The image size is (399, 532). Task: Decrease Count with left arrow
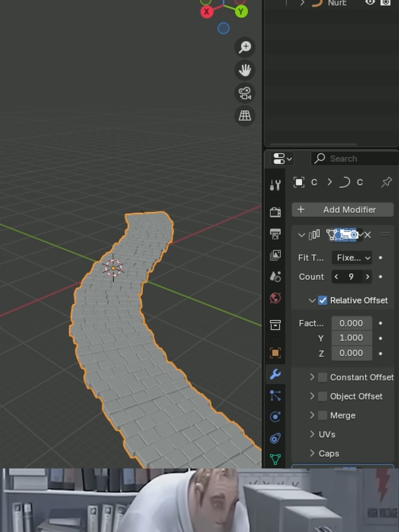[x=336, y=277]
